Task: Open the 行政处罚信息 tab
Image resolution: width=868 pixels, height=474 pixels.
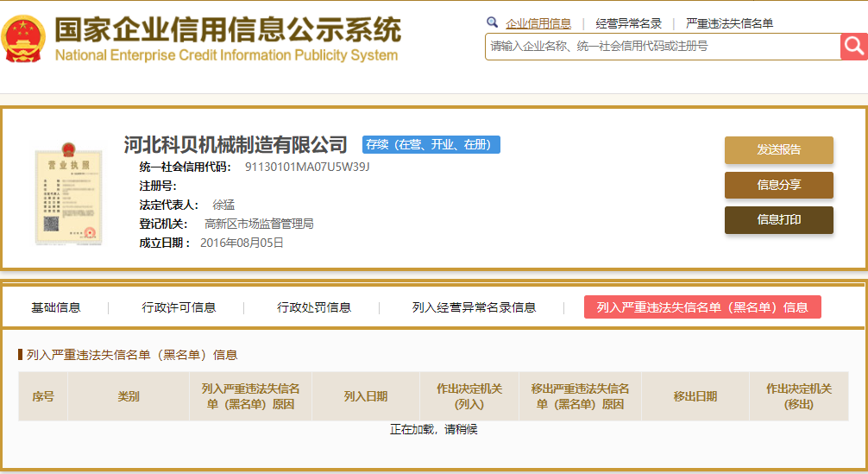Action: [314, 307]
